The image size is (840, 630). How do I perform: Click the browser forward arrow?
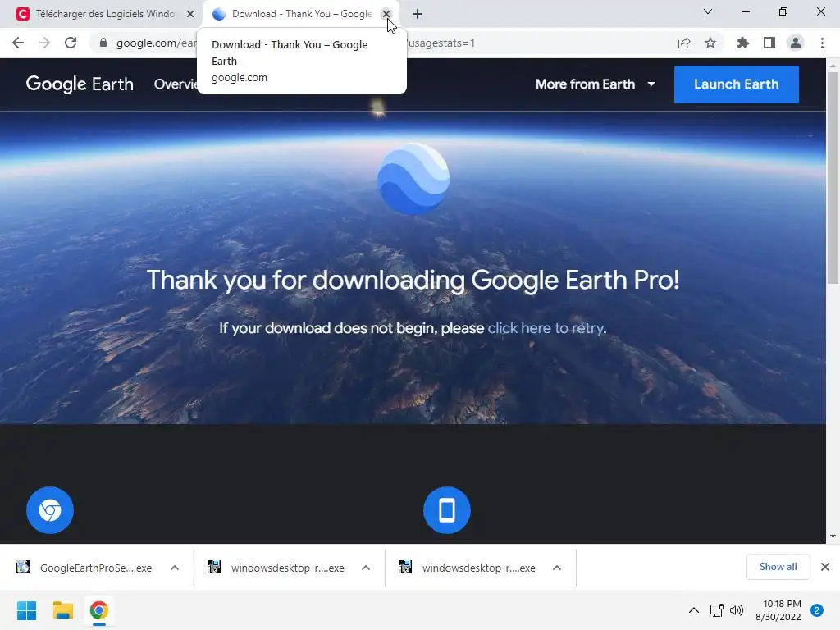pyautogui.click(x=44, y=43)
